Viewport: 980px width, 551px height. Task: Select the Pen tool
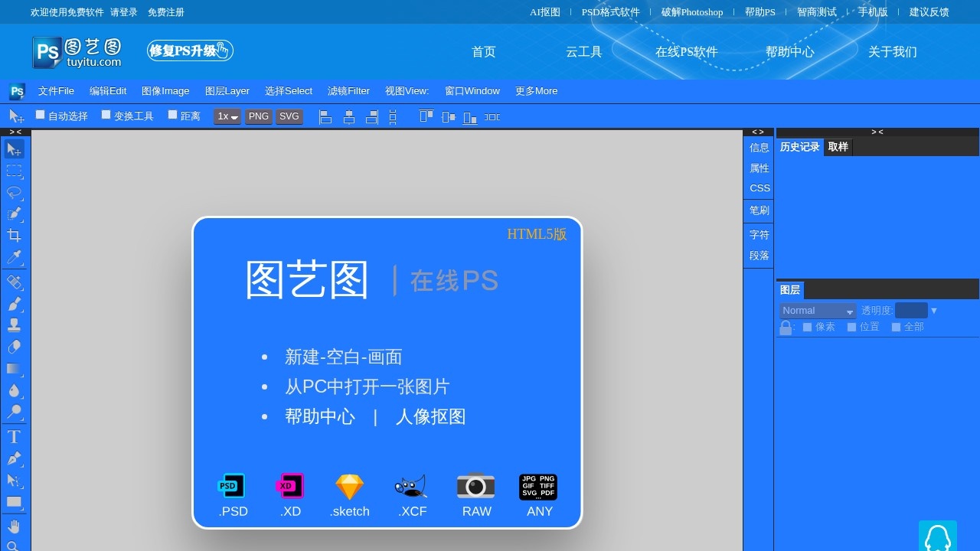(15, 458)
